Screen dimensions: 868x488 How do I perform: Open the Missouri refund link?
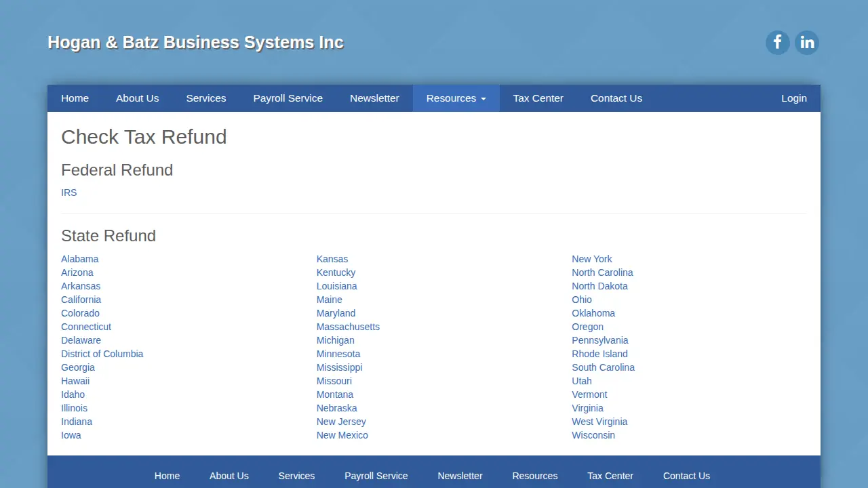pos(334,381)
